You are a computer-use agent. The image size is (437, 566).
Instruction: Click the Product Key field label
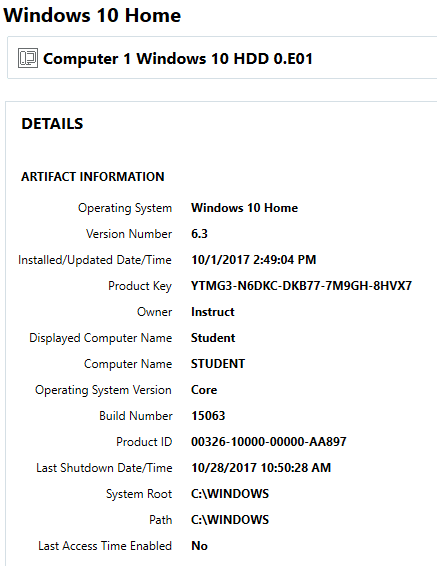click(x=140, y=286)
